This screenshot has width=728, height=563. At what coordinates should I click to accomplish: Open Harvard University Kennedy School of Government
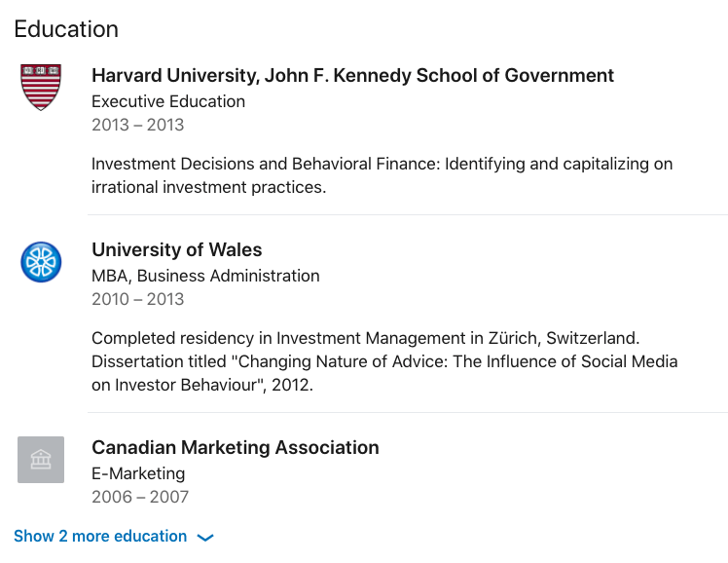click(352, 75)
